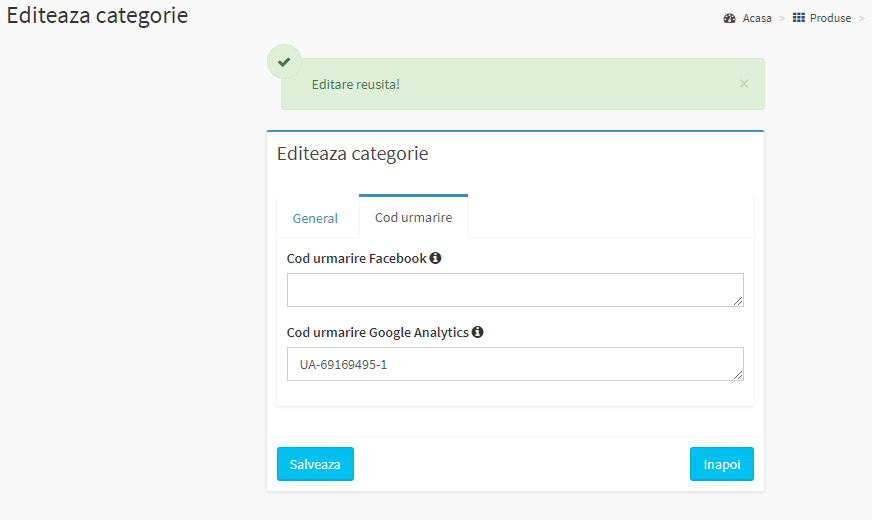This screenshot has width=872, height=520.
Task: Click the green success checkmark icon
Action: tap(284, 62)
